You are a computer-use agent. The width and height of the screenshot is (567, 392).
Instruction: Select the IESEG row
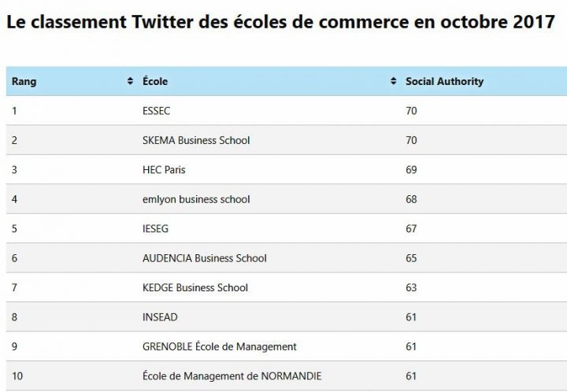156,229
